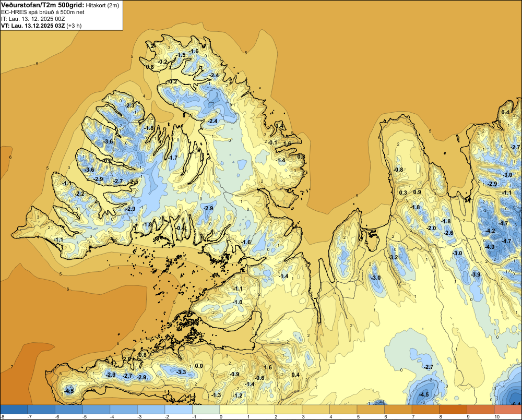Click the '-0.9' temperature value
This screenshot has height=420, width=522.
[234, 374]
